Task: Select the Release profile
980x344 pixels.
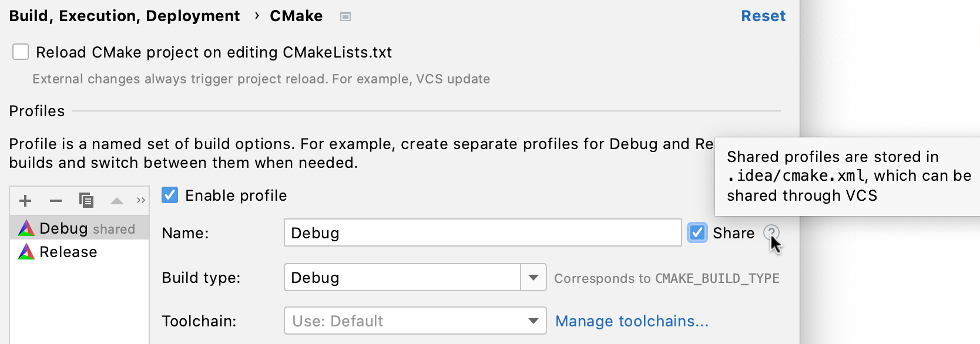Action: tap(68, 251)
